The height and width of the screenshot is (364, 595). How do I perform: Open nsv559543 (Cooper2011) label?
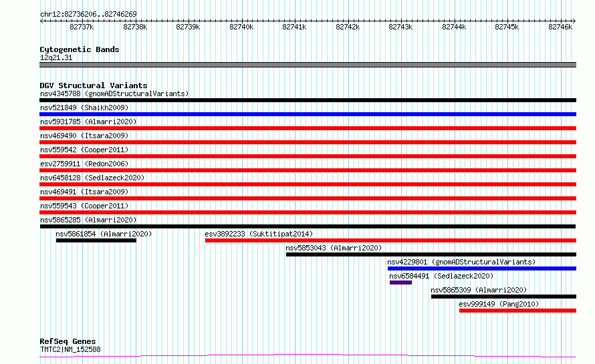(x=84, y=206)
